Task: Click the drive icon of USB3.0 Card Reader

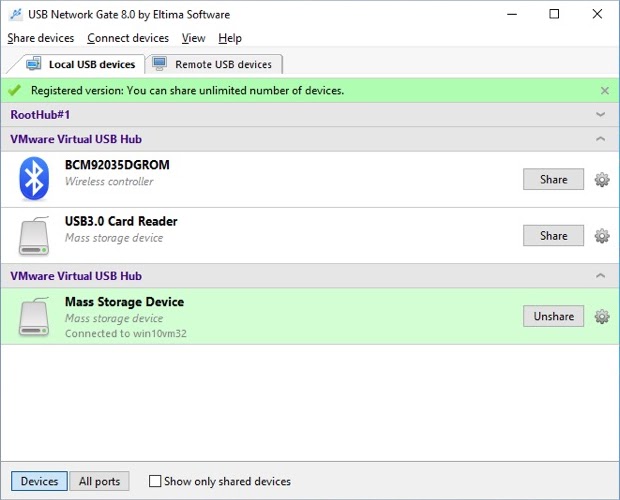Action: (x=34, y=236)
